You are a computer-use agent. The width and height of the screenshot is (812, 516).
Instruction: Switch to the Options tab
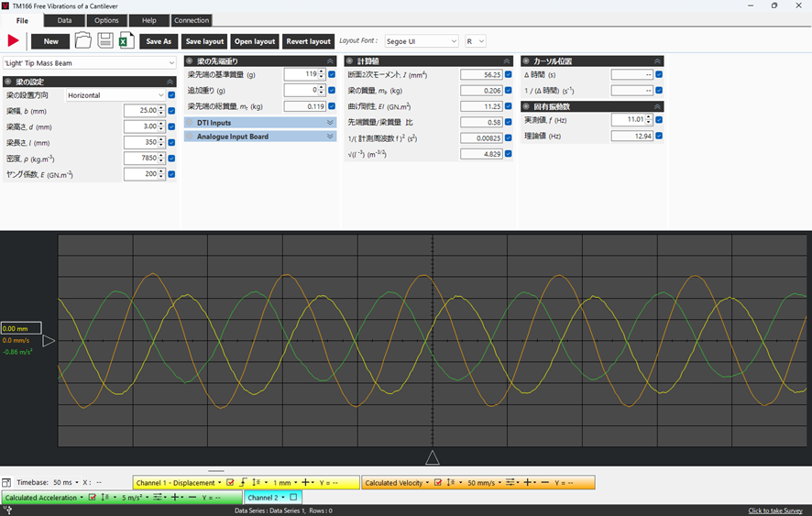[106, 20]
